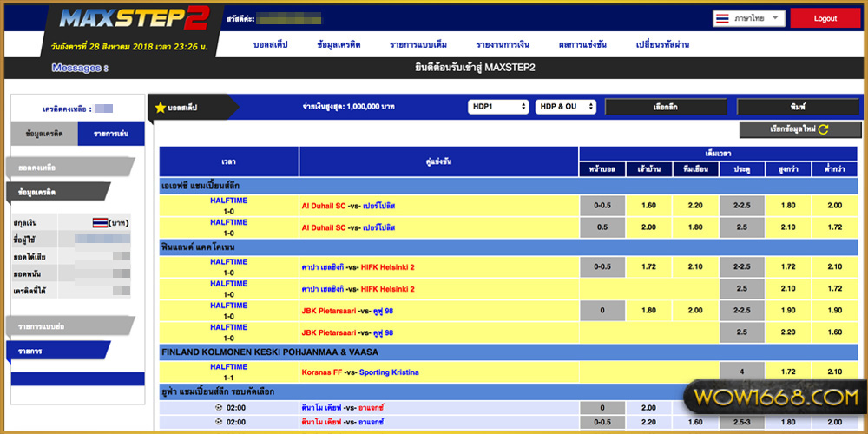
Task: Open the บอลสเต็ป menu item
Action: point(270,44)
